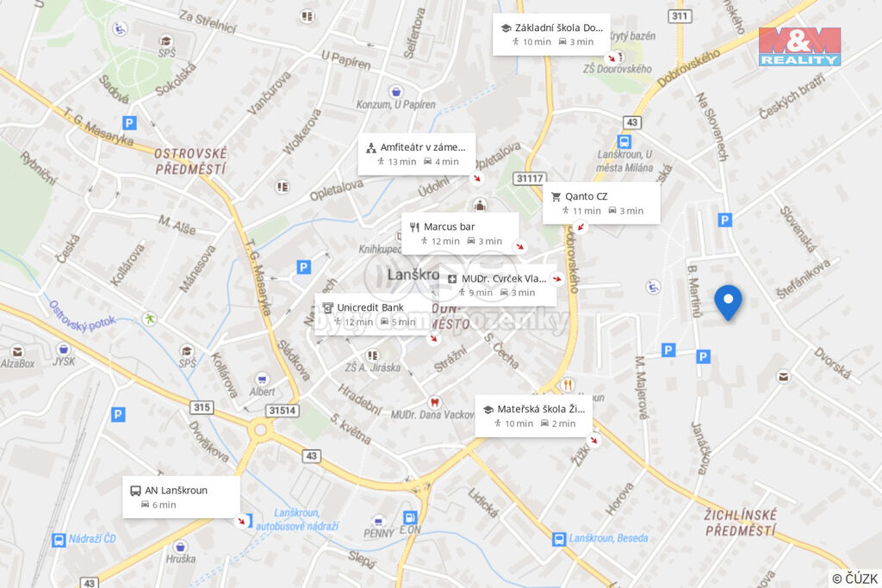Select the E.ON charging station icon

pos(410,517)
